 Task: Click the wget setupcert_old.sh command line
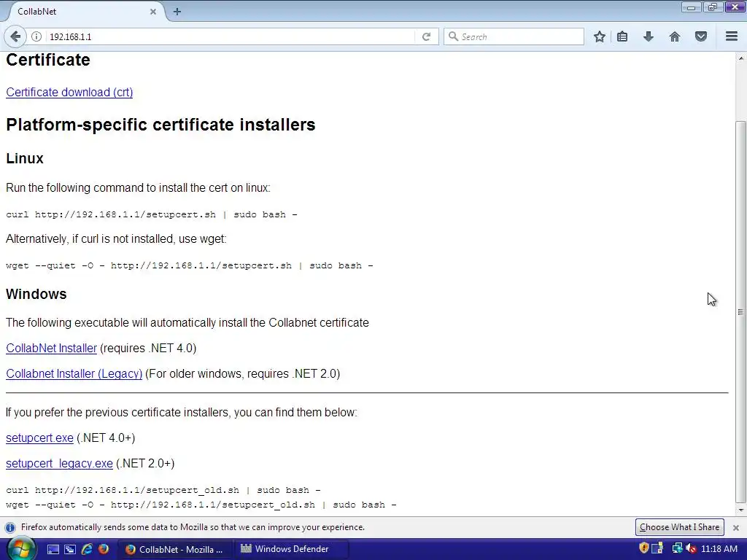pyautogui.click(x=201, y=505)
